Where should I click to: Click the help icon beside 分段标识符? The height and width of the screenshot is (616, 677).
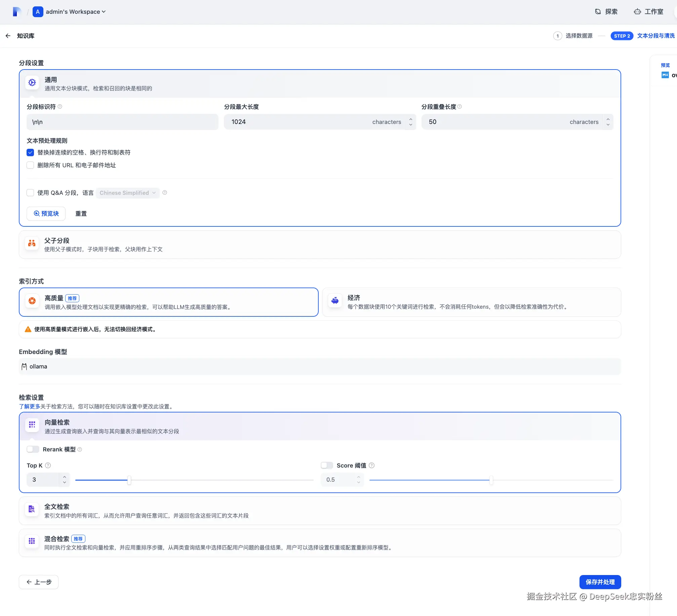click(60, 107)
